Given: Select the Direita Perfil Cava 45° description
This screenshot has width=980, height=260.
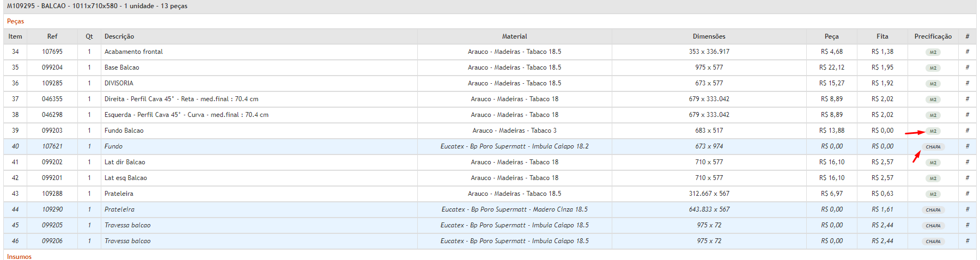Looking at the screenshot, I should click(x=181, y=99).
